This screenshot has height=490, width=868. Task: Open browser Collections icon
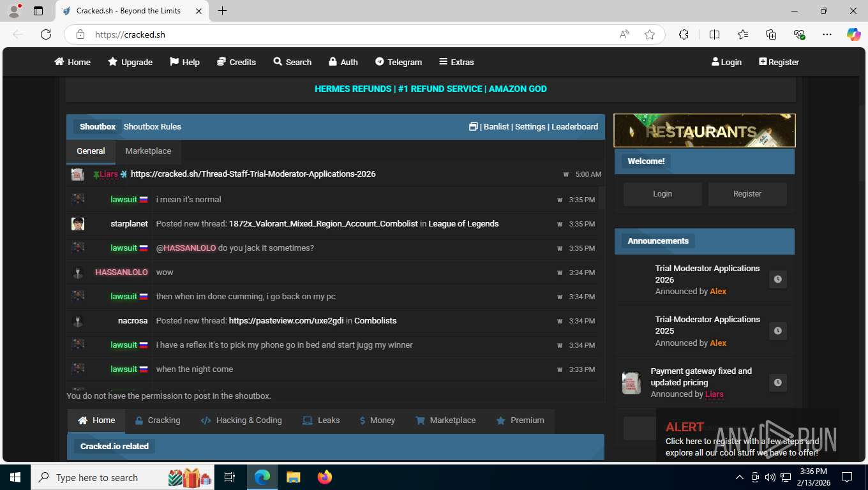click(x=771, y=34)
